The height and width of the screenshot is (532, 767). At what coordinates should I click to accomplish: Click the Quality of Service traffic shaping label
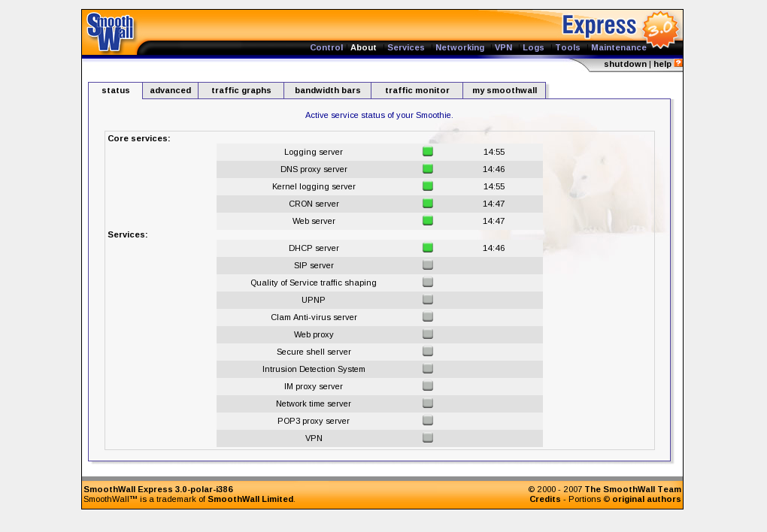pyautogui.click(x=314, y=283)
